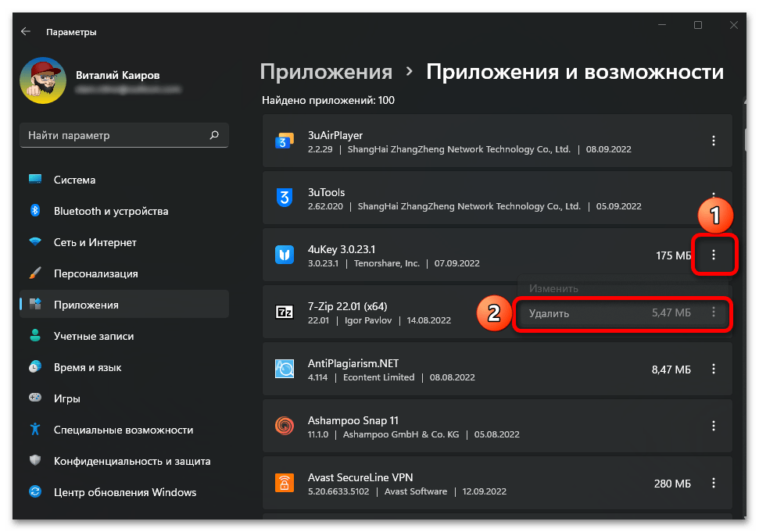Open the user profile avatar
This screenshot has width=759, height=532.
[x=42, y=80]
